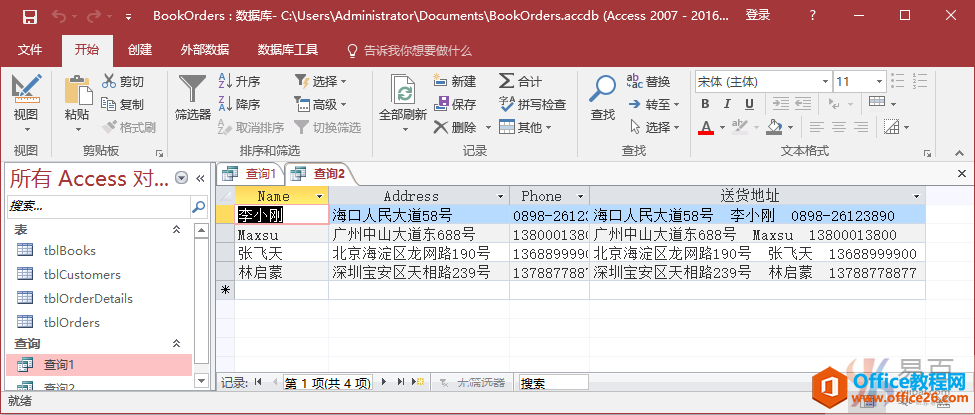Sort ascending with 升序

pos(239,82)
